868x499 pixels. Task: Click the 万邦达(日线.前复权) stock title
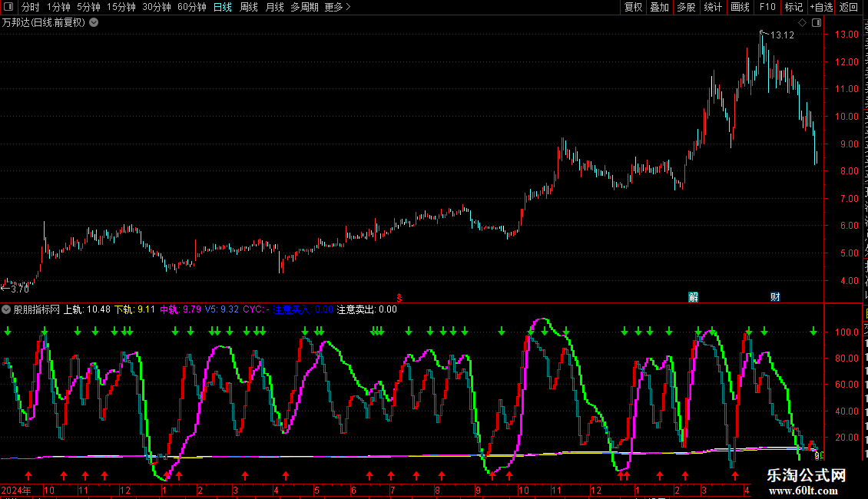click(x=44, y=23)
